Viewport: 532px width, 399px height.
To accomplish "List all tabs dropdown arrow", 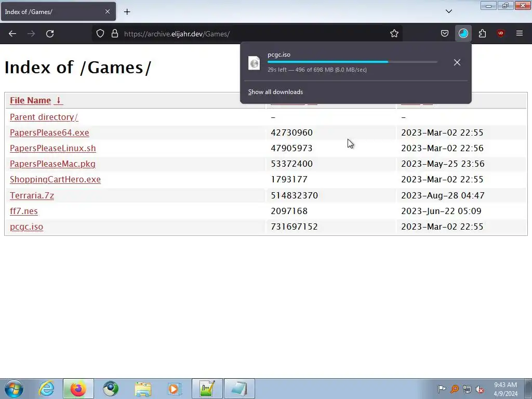I will 448,11.
